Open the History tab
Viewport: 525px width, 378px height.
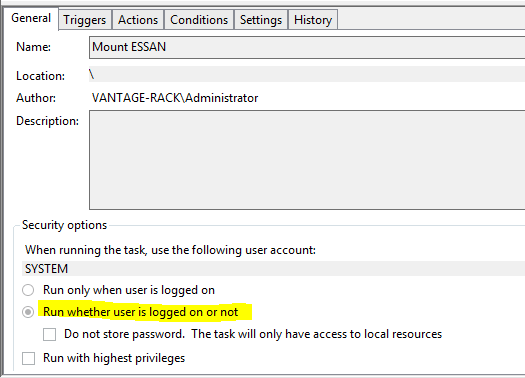click(x=313, y=20)
